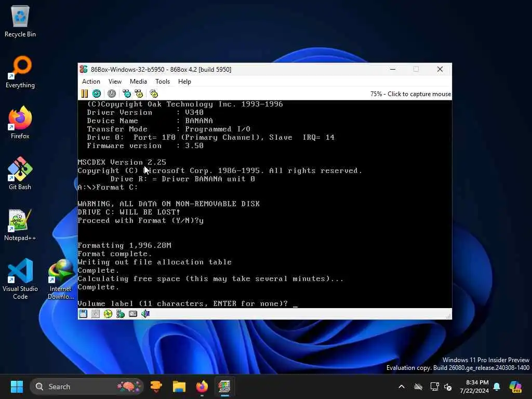Click the taskbar Search box

pyautogui.click(x=87, y=387)
